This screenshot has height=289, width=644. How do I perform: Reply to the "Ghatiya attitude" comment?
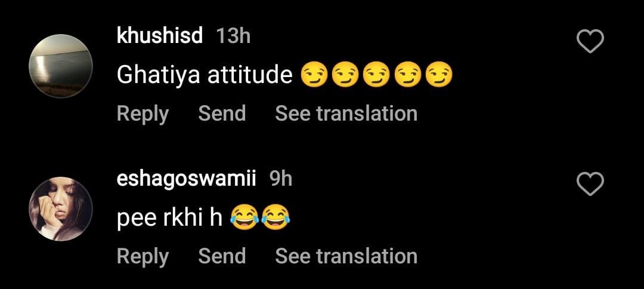click(x=143, y=113)
